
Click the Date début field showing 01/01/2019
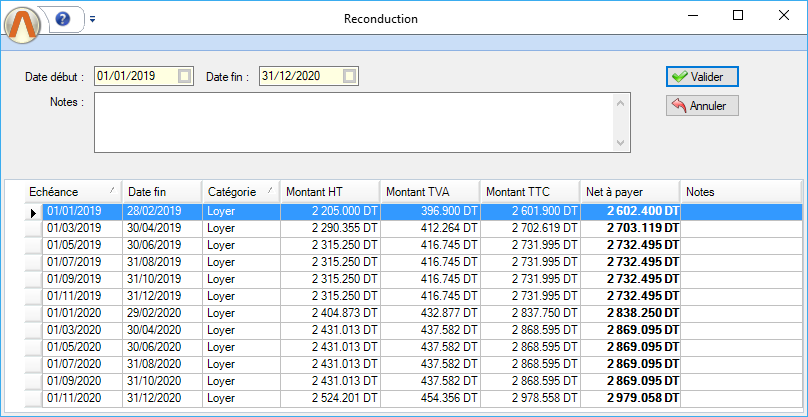click(135, 76)
